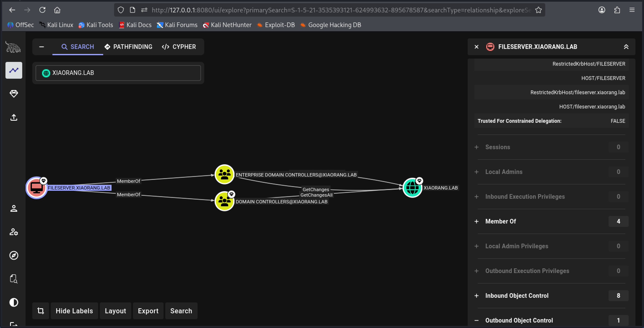Click the crop graph-fit icon
The image size is (644, 328).
click(x=40, y=311)
